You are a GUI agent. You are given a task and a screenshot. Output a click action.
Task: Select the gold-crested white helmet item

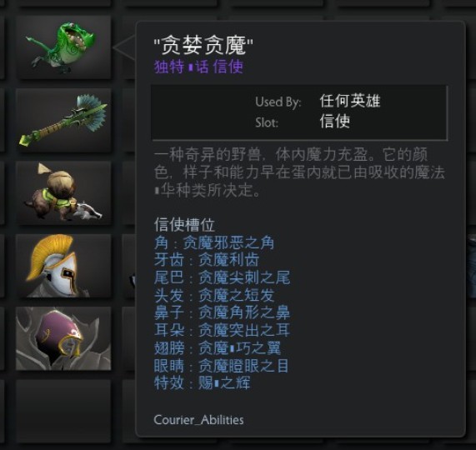[x=63, y=266]
